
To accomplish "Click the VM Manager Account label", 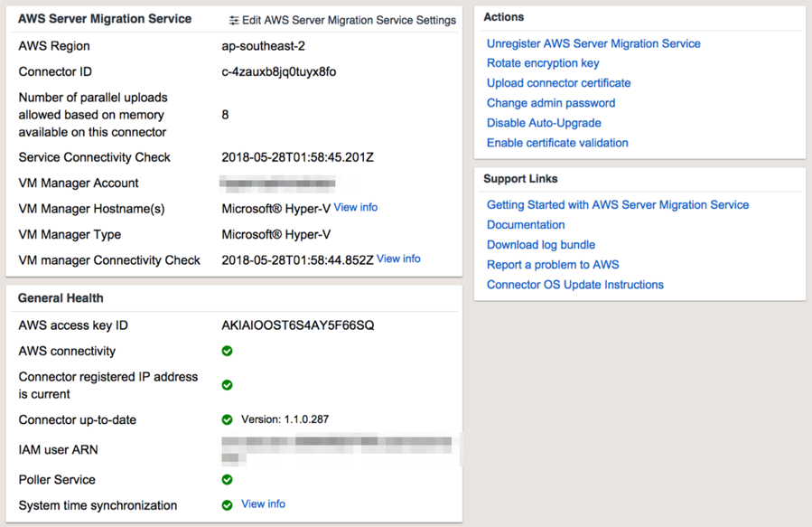I will tap(79, 183).
